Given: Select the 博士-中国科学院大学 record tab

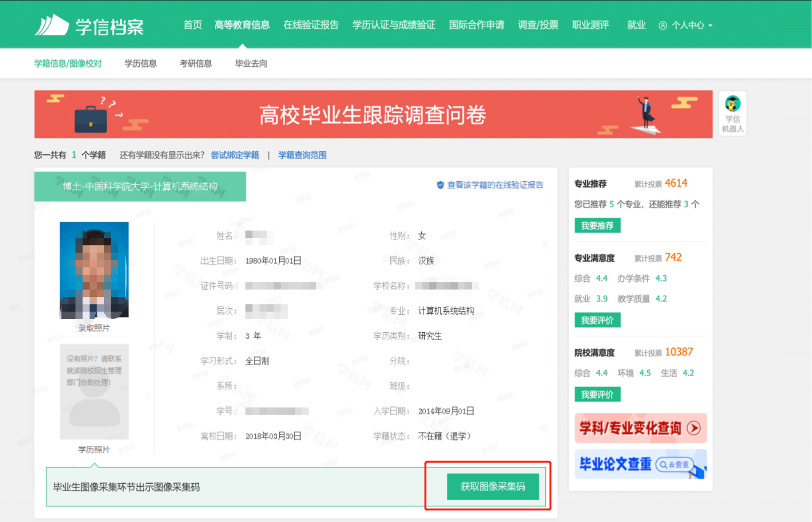Looking at the screenshot, I should point(140,186).
